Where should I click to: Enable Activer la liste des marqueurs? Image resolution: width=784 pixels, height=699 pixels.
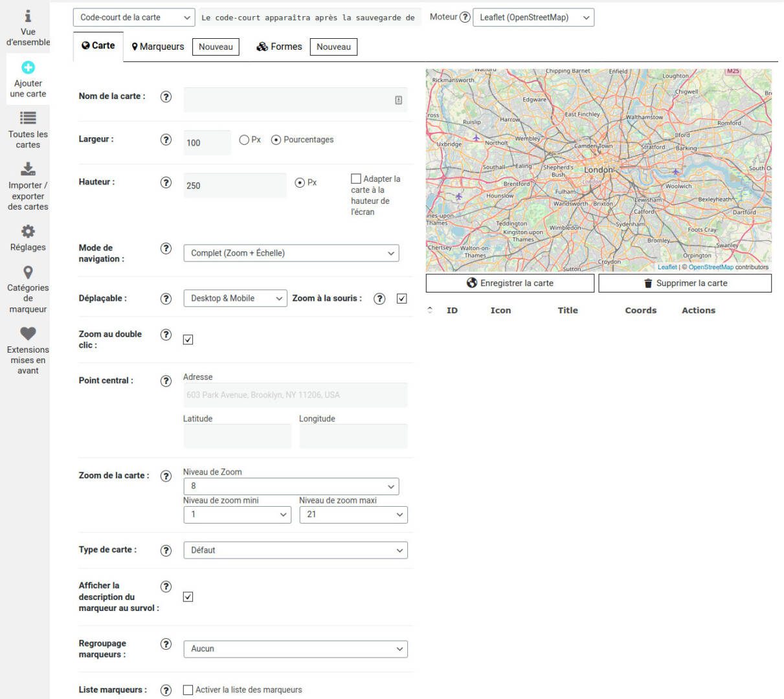tap(188, 690)
